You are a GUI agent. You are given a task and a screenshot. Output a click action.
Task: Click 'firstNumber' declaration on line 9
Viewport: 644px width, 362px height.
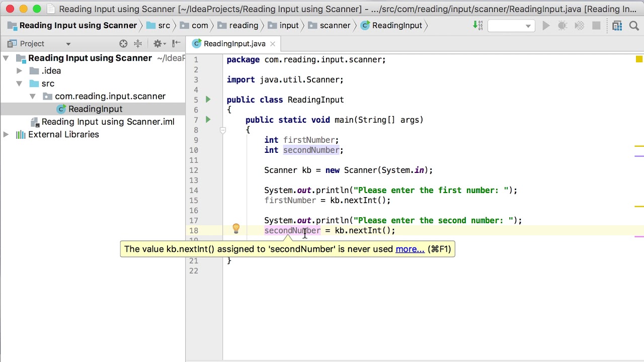tap(309, 140)
